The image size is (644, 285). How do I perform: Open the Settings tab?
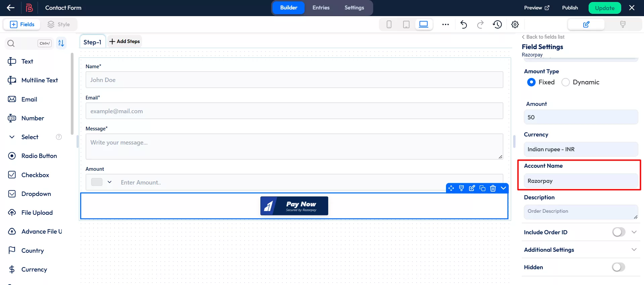point(354,8)
